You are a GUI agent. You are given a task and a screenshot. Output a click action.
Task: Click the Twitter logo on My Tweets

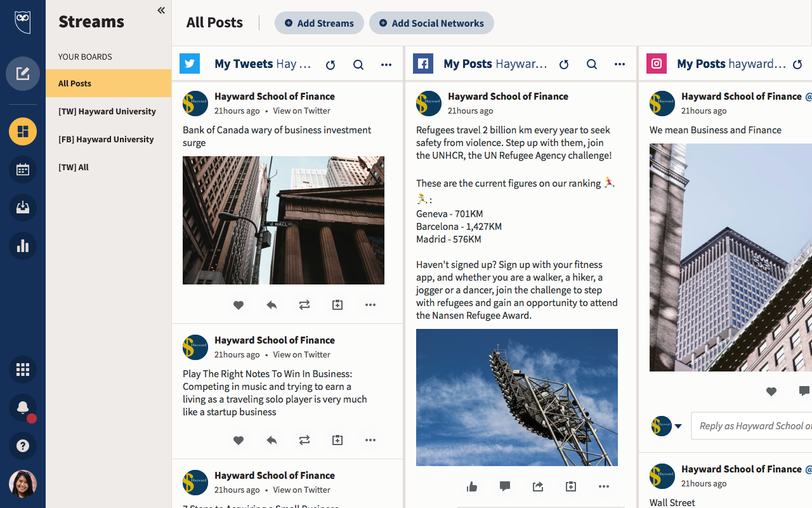coord(190,63)
